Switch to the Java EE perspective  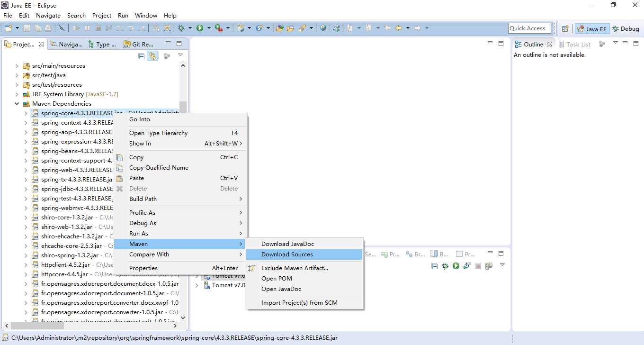[x=591, y=29]
